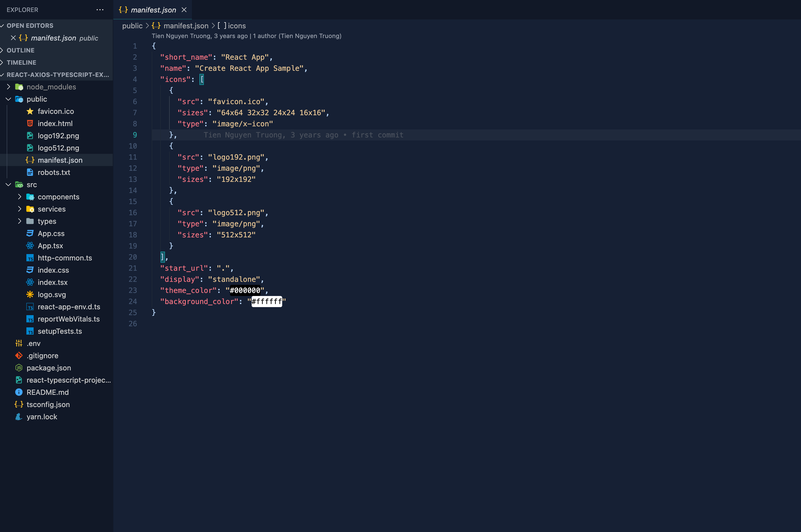Open the index.html file
This screenshot has width=801, height=532.
tap(55, 124)
